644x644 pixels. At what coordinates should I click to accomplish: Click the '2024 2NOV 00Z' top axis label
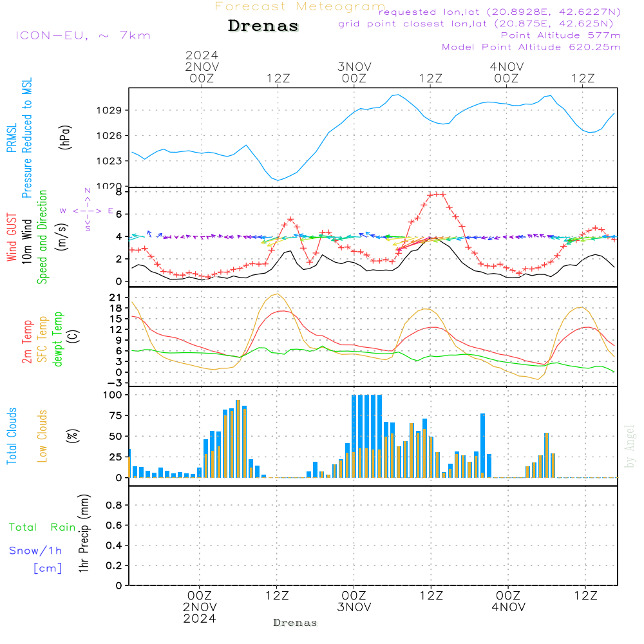click(202, 66)
